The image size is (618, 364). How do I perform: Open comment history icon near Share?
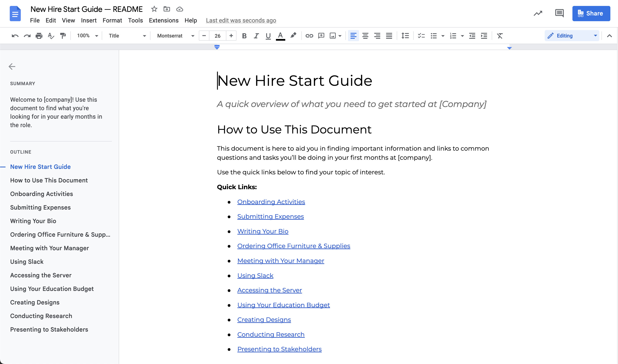click(559, 13)
